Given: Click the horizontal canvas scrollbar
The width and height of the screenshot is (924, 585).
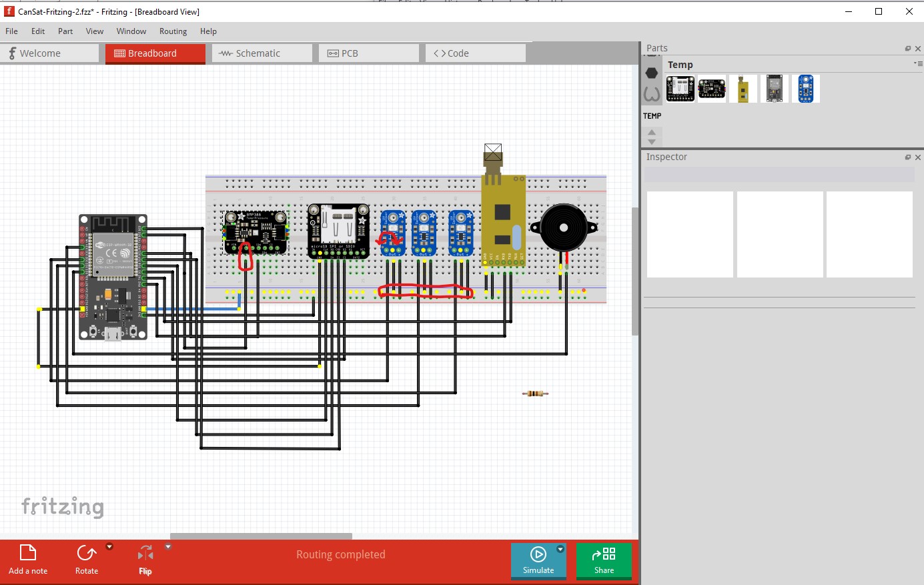Looking at the screenshot, I should click(261, 536).
